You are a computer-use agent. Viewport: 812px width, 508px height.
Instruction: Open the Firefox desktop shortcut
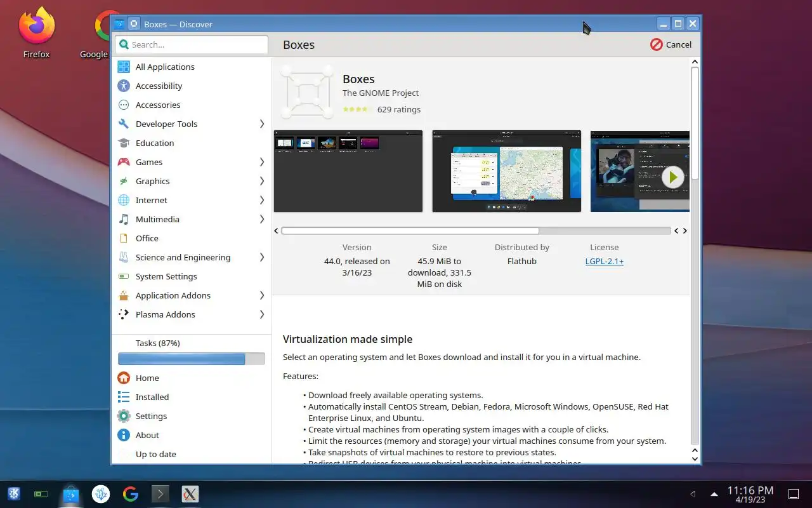point(36,33)
